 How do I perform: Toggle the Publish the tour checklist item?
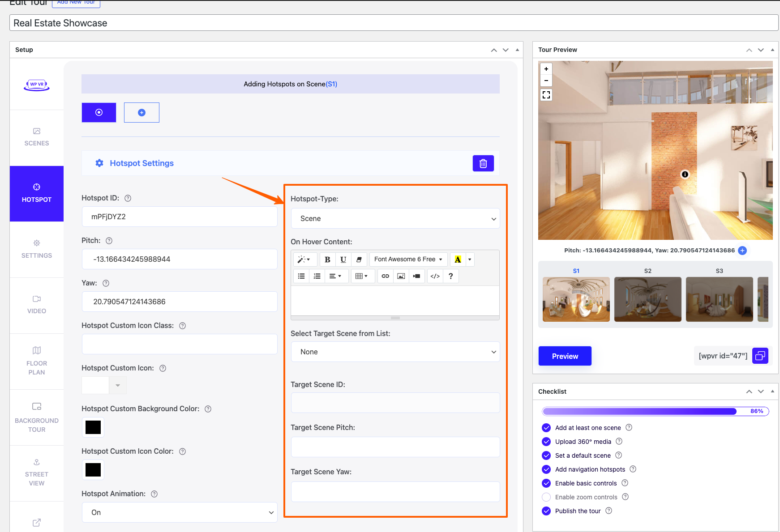point(546,511)
